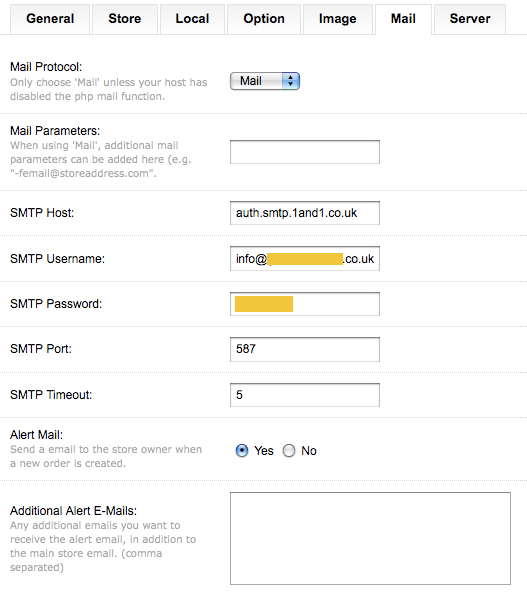Click the Mail Protocol dropdown arrows
This screenshot has width=527, height=597.
(291, 81)
